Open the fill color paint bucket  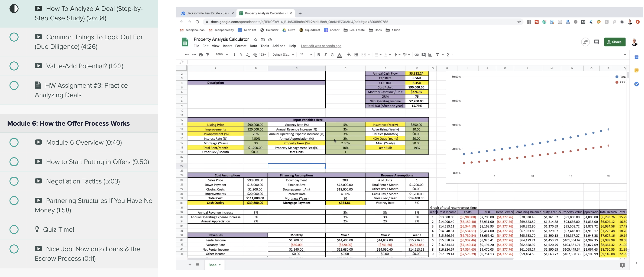click(349, 54)
